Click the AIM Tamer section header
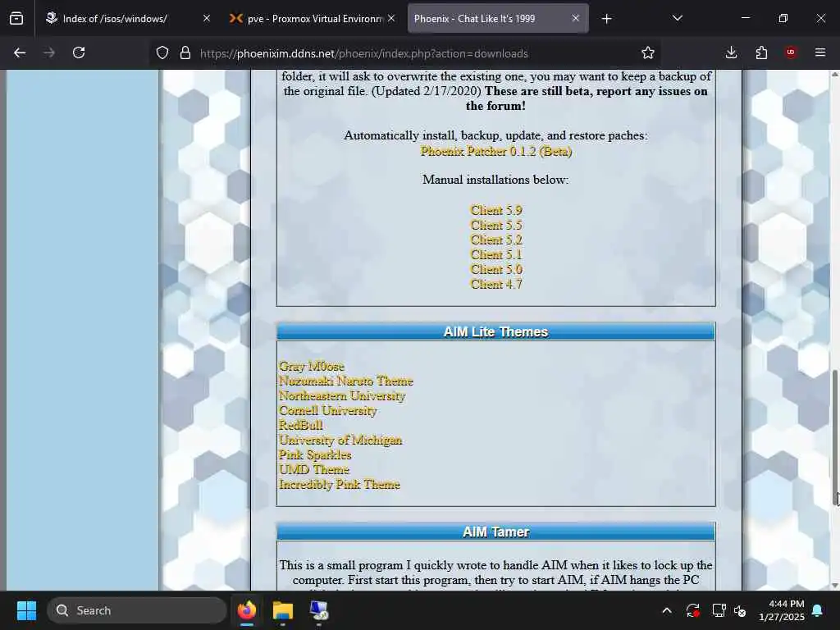Viewport: 840px width, 630px height. tap(496, 532)
